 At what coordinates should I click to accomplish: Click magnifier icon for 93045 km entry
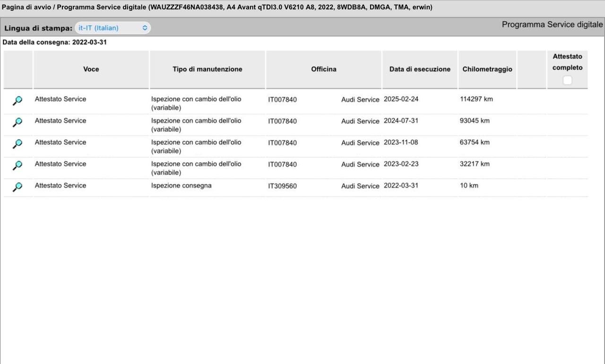[x=17, y=122]
